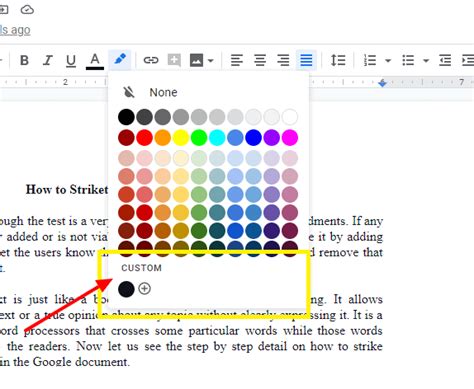Select the cyan highlight color
This screenshot has width=474, height=389.
coord(217,137)
